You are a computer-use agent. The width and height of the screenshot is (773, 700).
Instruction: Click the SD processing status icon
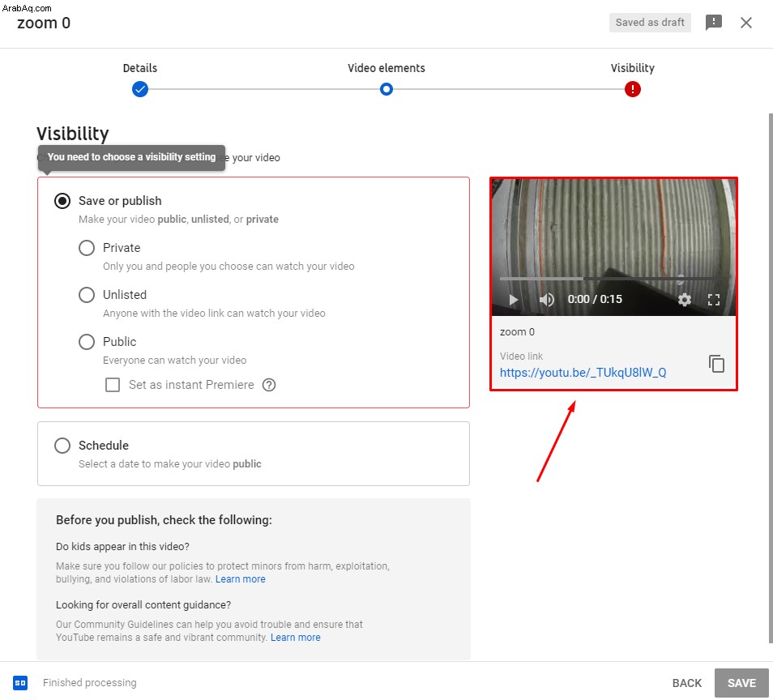pyautogui.click(x=20, y=683)
